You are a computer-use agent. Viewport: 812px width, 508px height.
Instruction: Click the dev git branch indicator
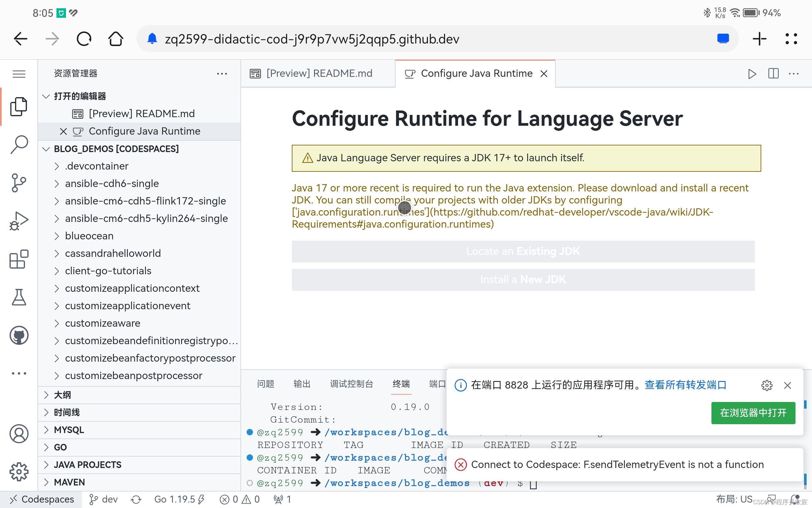[x=103, y=500]
